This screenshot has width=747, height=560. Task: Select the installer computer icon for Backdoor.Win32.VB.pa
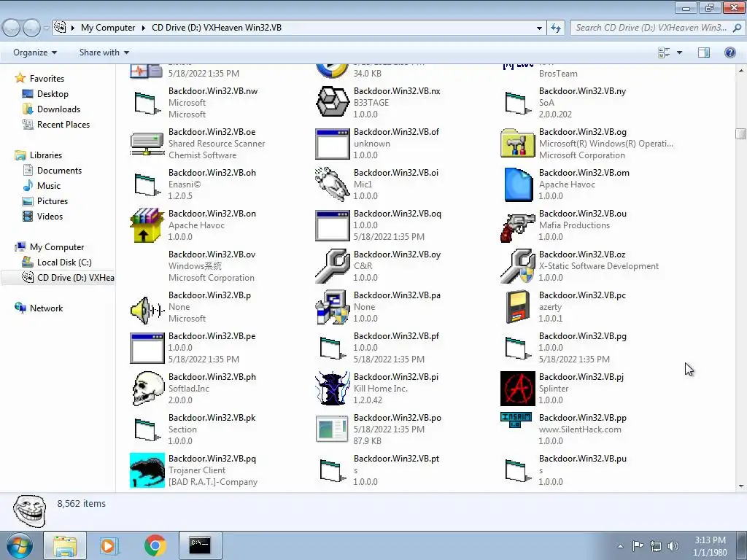tap(333, 307)
